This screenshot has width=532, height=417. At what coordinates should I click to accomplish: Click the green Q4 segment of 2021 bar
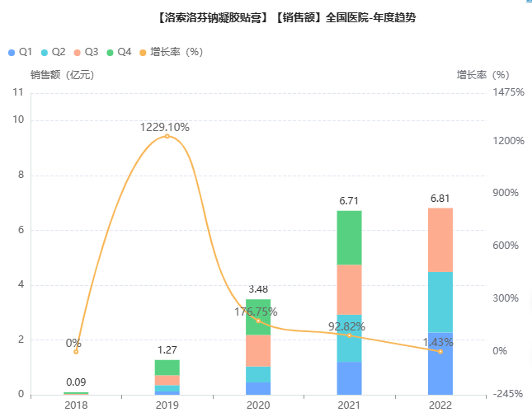click(x=349, y=237)
